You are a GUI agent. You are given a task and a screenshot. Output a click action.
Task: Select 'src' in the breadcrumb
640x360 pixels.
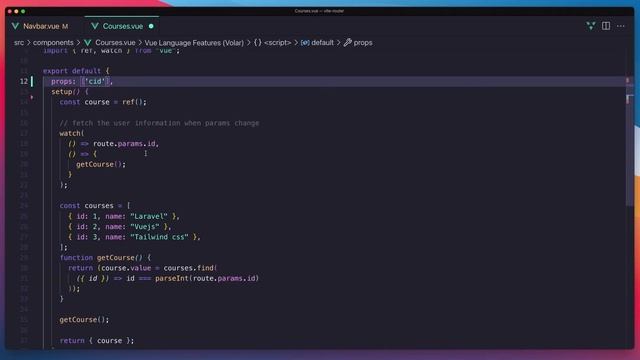[x=19, y=42]
